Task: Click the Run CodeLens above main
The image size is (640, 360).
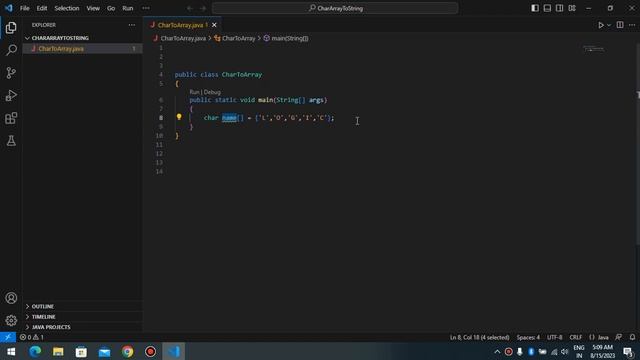Action: (x=194, y=92)
